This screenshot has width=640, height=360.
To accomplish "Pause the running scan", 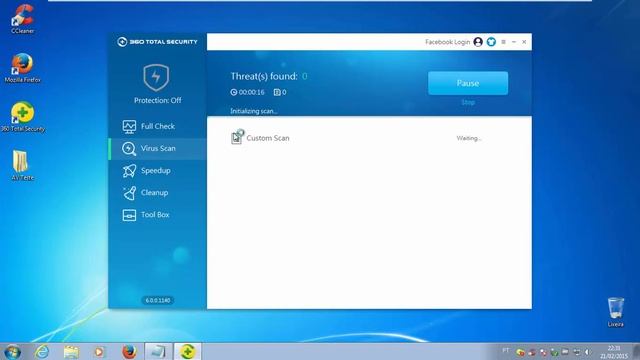I will [x=468, y=83].
